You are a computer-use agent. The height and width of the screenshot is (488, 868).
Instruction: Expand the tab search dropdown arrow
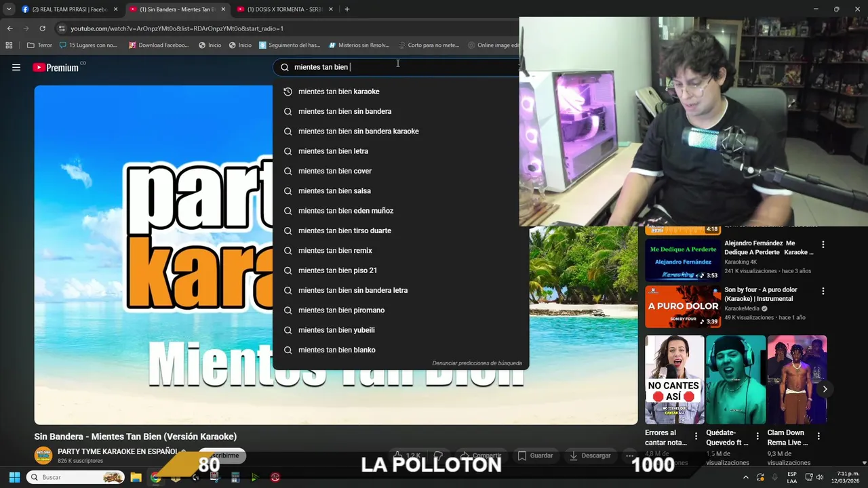(9, 9)
